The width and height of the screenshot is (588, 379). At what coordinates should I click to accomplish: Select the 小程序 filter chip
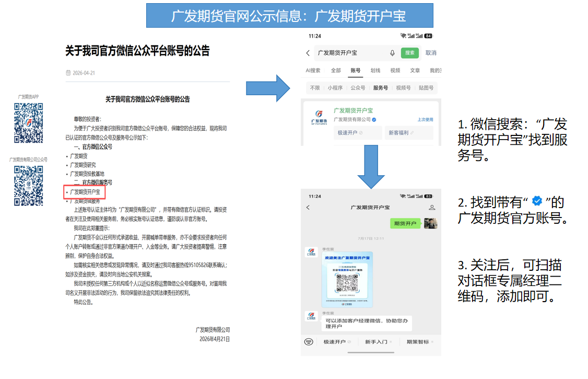click(x=335, y=88)
